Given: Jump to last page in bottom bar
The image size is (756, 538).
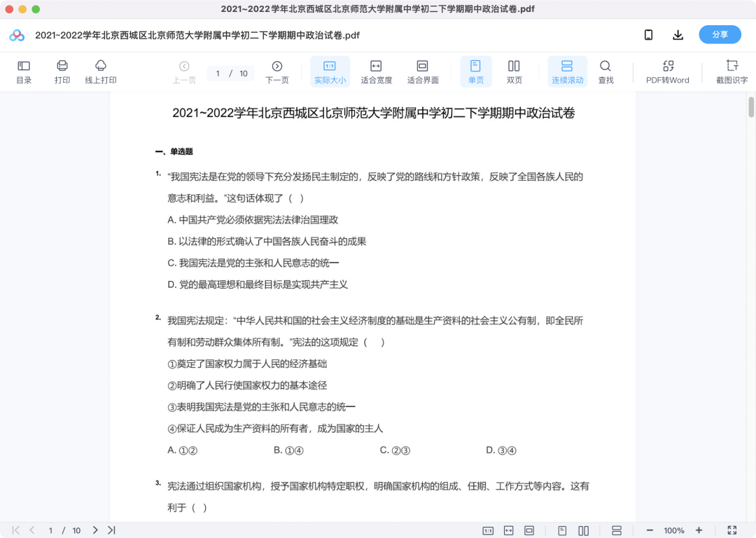Looking at the screenshot, I should (x=111, y=530).
